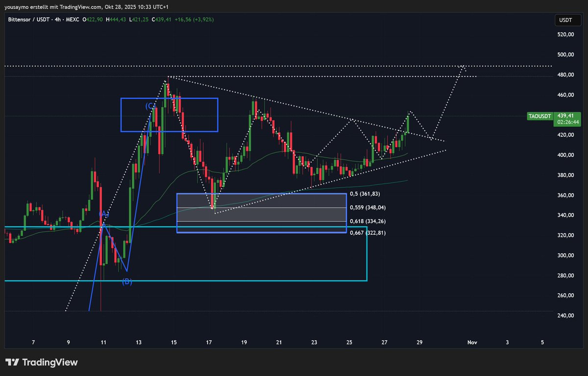Image resolution: width=588 pixels, height=376 pixels.
Task: Click the time axis date label 19
Action: (244, 342)
